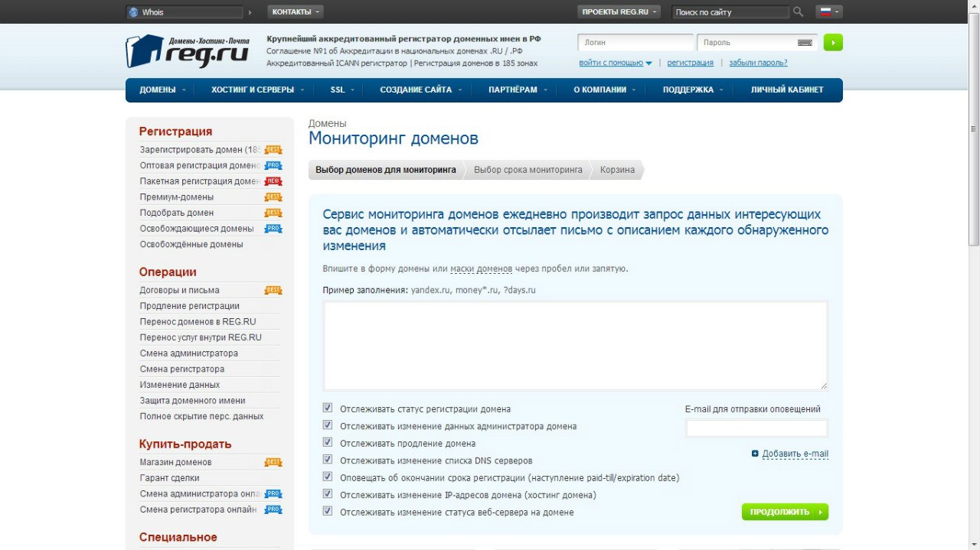Image resolution: width=980 pixels, height=550 pixels.
Task: Open Перенос доменов в REG.RU
Action: coord(198,322)
